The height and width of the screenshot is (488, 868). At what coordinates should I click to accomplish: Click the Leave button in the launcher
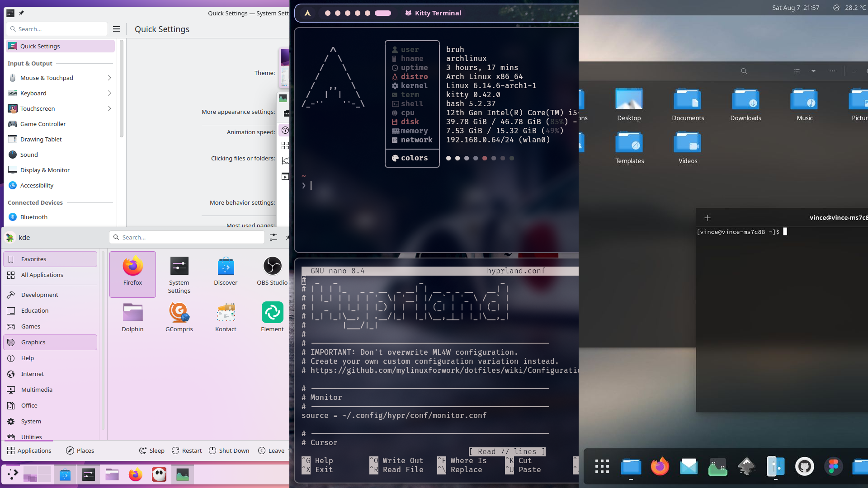tap(271, 450)
